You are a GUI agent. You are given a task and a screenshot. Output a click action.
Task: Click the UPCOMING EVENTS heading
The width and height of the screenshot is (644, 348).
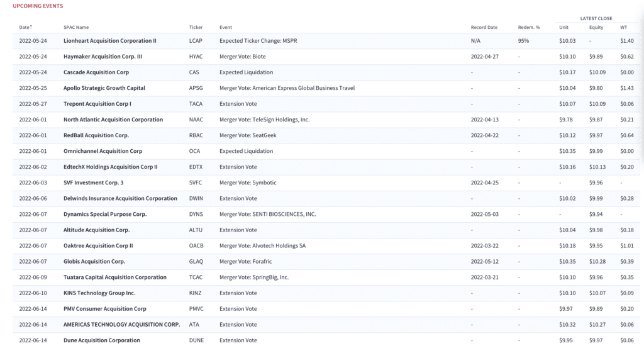pyautogui.click(x=38, y=6)
